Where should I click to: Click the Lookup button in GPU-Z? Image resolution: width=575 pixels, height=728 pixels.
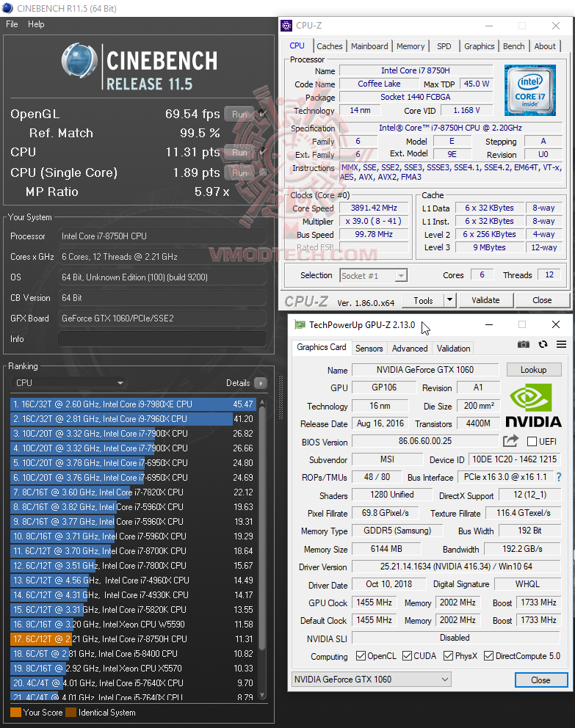click(534, 370)
